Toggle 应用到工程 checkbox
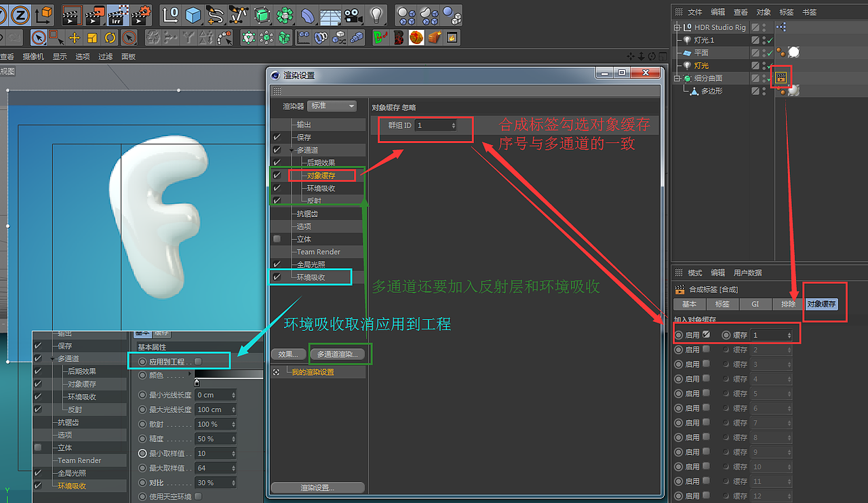This screenshot has width=868, height=503. (x=198, y=361)
